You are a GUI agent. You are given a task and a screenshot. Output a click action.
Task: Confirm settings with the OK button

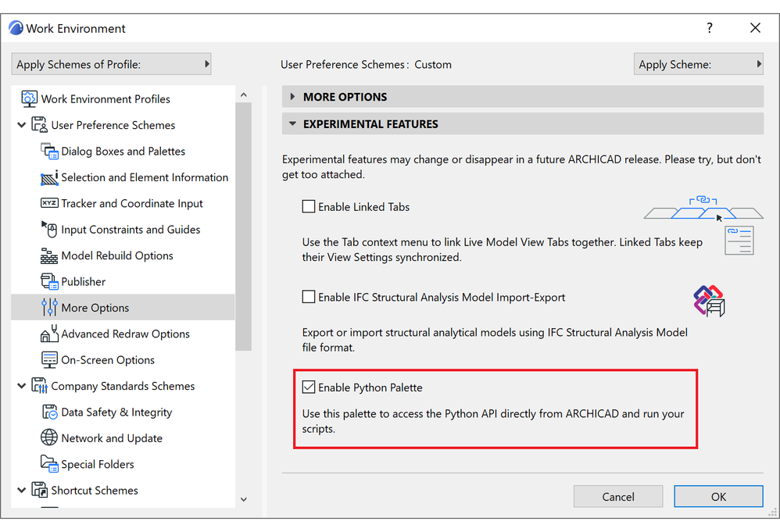tap(718, 496)
